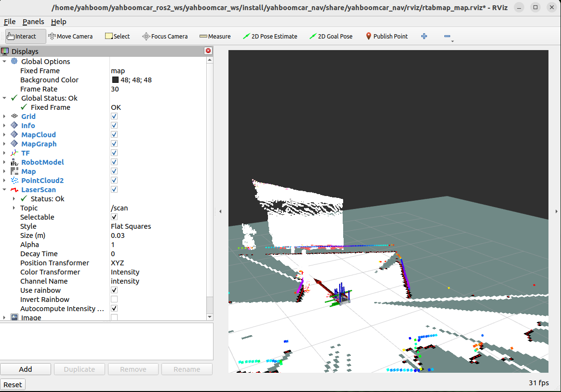Image resolution: width=561 pixels, height=392 pixels.
Task: Expand the Topic property under LaserScan
Action: [x=14, y=208]
